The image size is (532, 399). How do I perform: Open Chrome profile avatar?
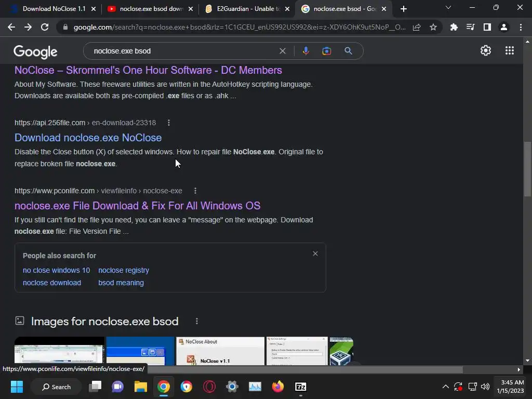click(504, 27)
